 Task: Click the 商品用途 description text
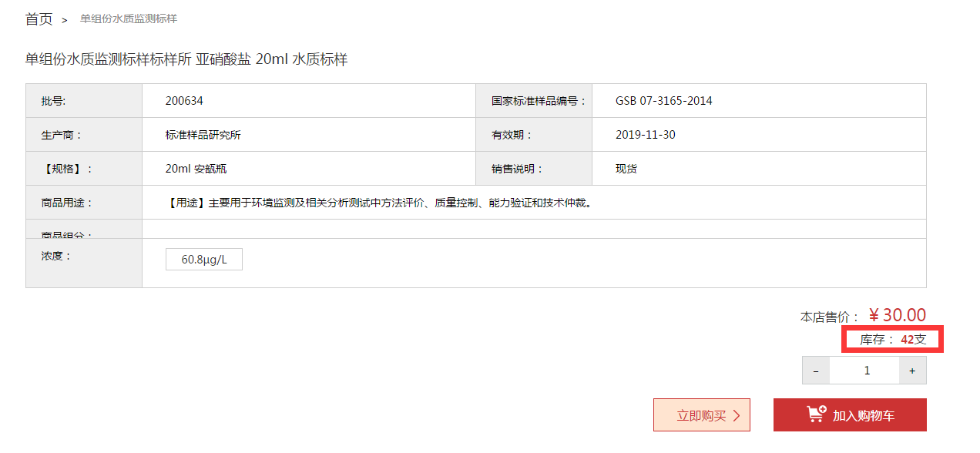(x=380, y=203)
